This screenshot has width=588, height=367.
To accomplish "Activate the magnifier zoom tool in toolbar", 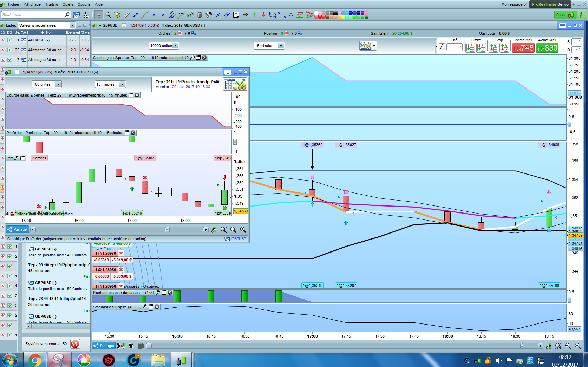I will pos(108,15).
